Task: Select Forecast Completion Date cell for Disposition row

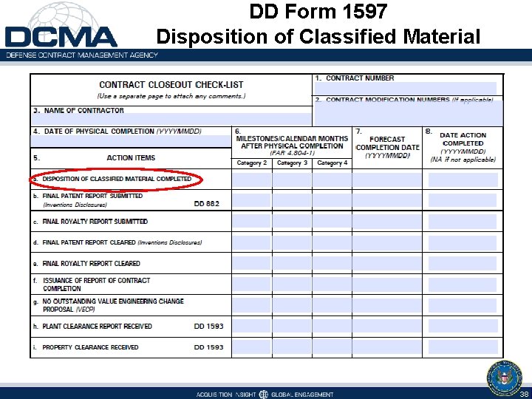Action: pos(387,180)
